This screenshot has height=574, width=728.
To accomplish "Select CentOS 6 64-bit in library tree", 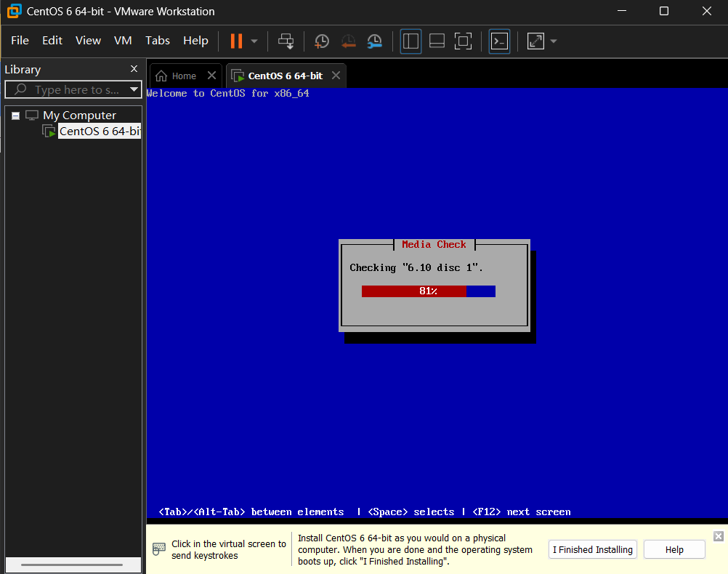I will pyautogui.click(x=100, y=132).
